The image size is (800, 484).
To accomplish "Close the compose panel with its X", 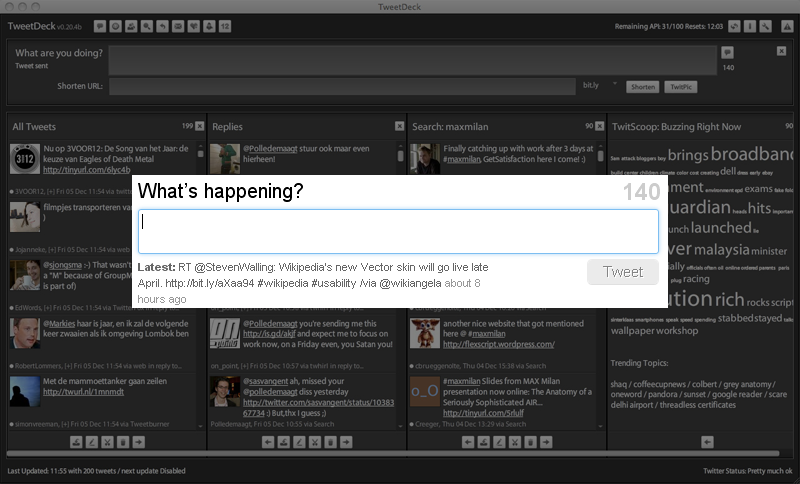I will [781, 51].
